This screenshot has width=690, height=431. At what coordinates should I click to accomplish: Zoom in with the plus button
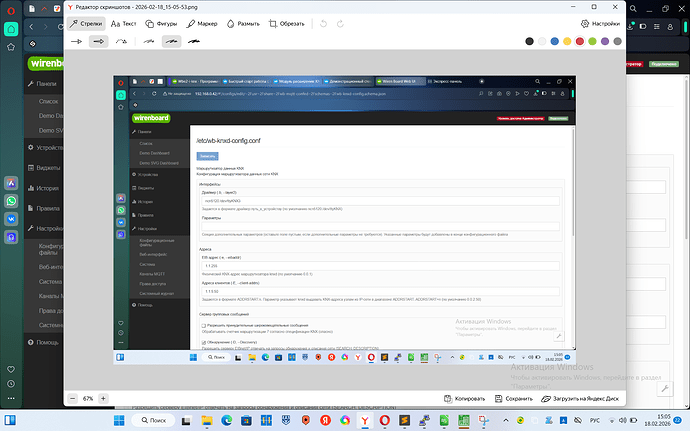coord(103,398)
